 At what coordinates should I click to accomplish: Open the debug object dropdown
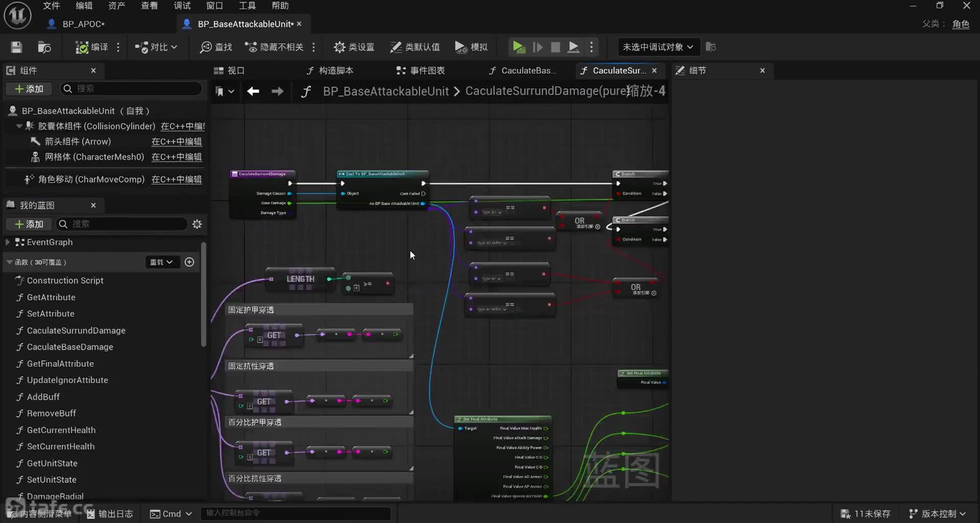[x=657, y=47]
